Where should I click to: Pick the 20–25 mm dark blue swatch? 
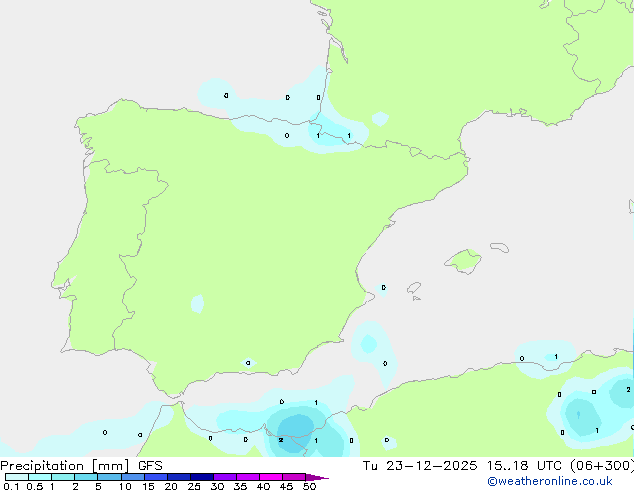[x=178, y=477]
